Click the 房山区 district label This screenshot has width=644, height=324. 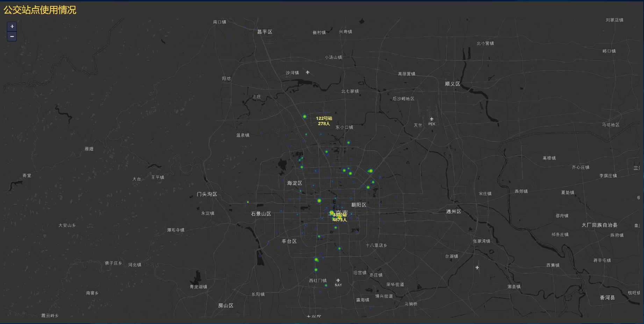coord(226,305)
